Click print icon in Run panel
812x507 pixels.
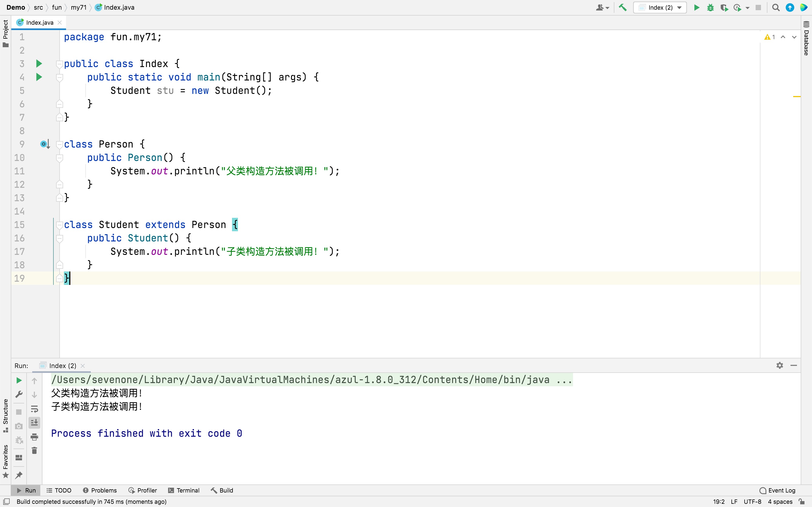pyautogui.click(x=34, y=437)
